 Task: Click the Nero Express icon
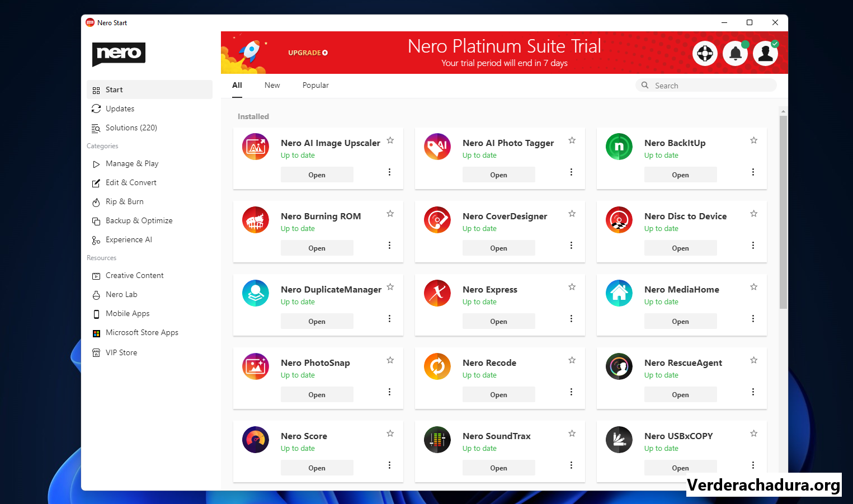437,293
